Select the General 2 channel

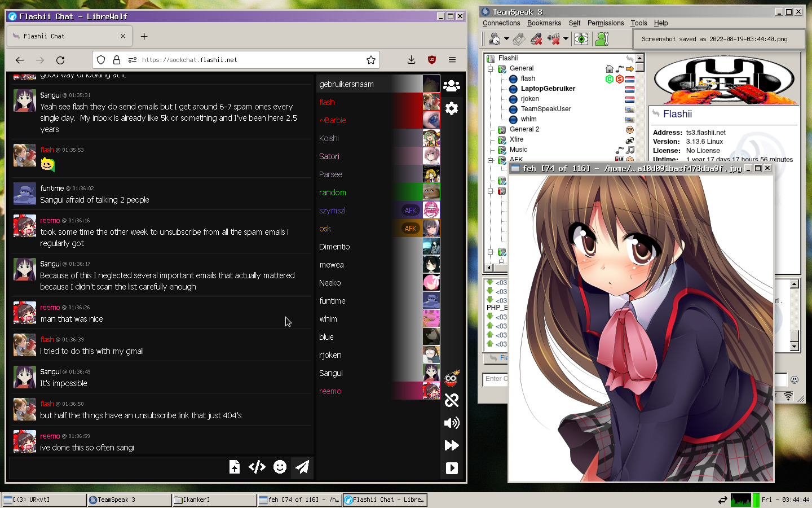[524, 129]
